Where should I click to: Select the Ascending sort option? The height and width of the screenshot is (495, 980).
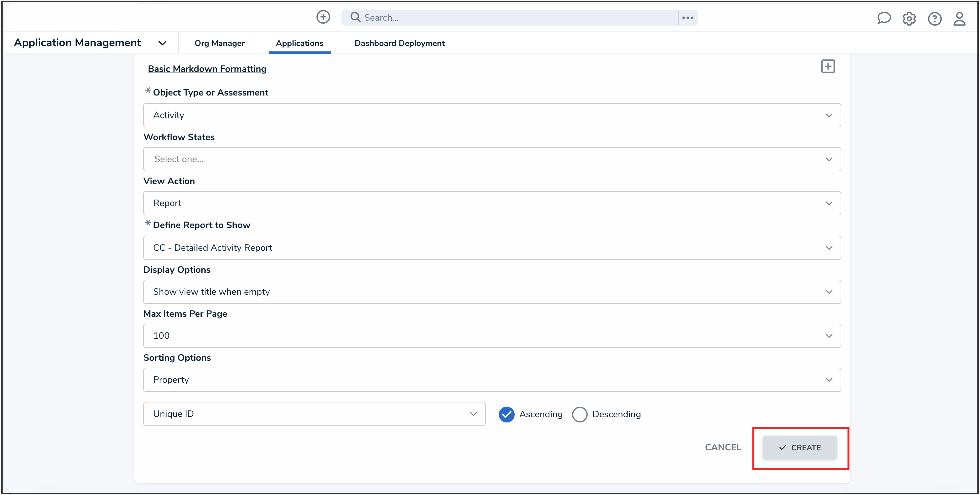click(506, 414)
